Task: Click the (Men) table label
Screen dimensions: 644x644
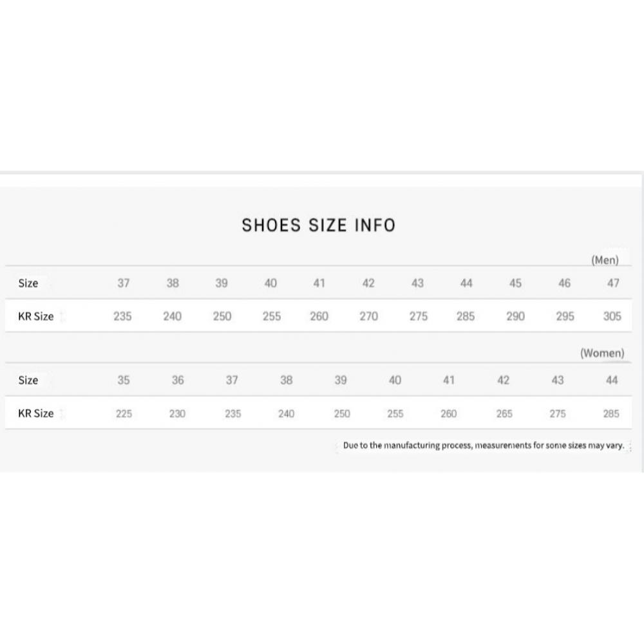Action: [605, 260]
